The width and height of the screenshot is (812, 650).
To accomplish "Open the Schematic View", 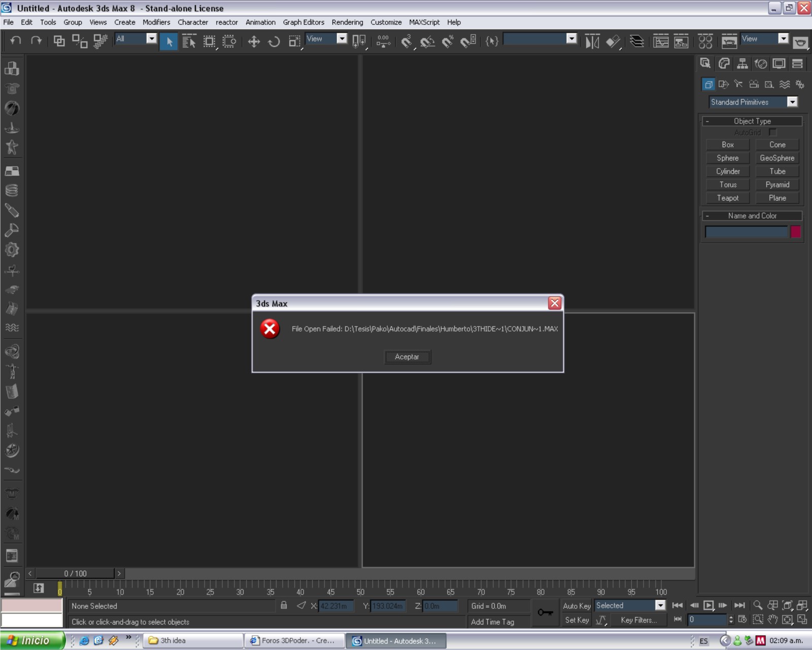I will tap(681, 41).
